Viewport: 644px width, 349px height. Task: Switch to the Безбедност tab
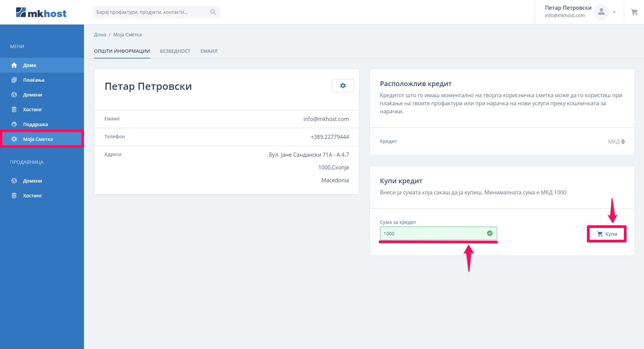pyautogui.click(x=175, y=51)
